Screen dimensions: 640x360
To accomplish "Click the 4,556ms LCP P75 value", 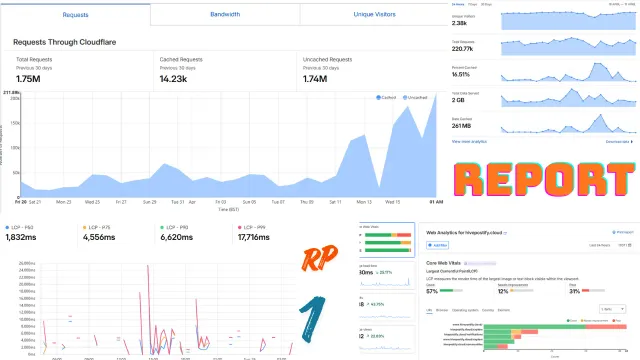I will click(x=99, y=237).
